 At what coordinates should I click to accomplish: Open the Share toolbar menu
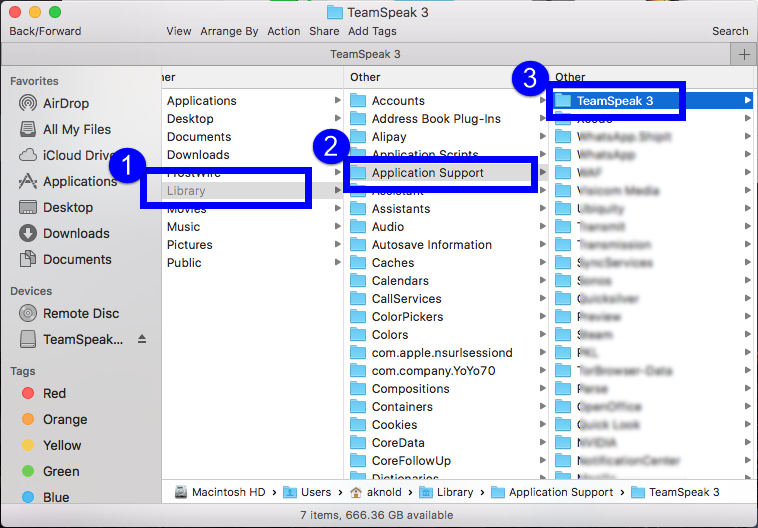click(324, 31)
